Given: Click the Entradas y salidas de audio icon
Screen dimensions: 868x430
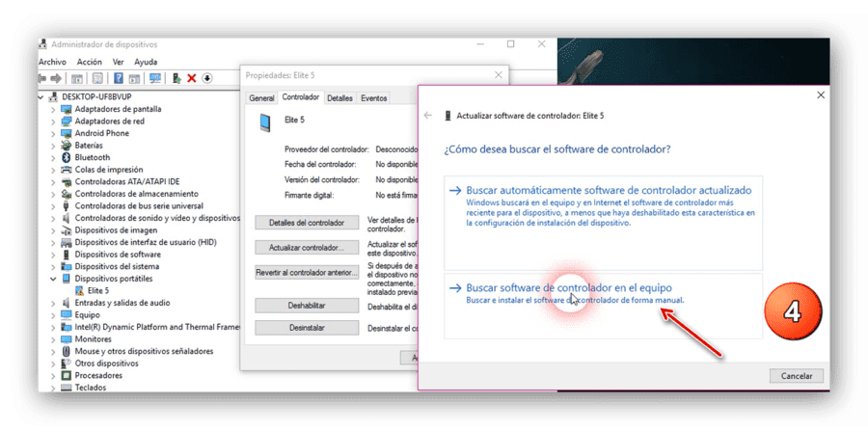Looking at the screenshot, I should 67,303.
